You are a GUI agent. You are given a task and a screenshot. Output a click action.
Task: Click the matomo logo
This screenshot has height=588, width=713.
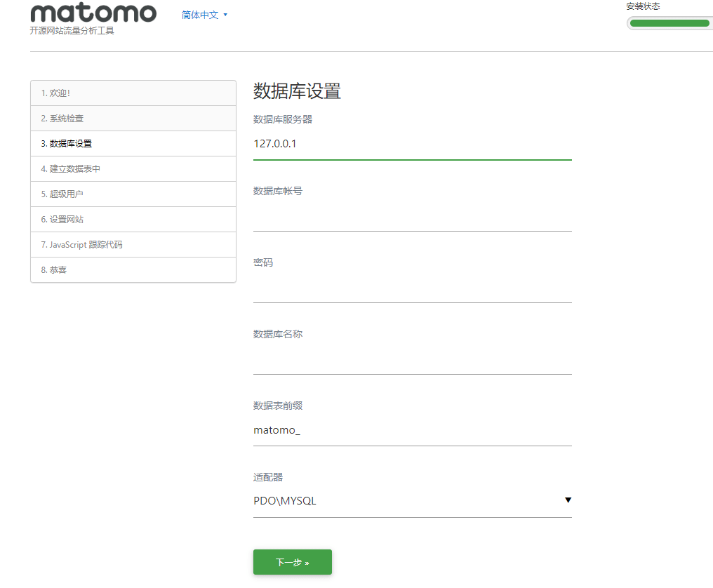click(93, 12)
